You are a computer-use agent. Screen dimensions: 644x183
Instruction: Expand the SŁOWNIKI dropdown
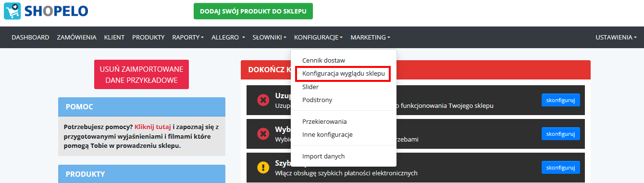[x=269, y=37]
